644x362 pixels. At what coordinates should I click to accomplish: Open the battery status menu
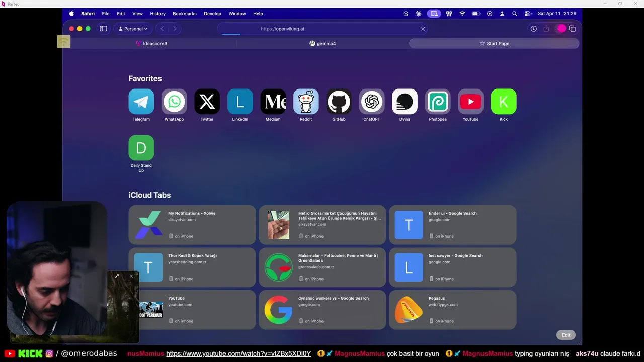475,14
